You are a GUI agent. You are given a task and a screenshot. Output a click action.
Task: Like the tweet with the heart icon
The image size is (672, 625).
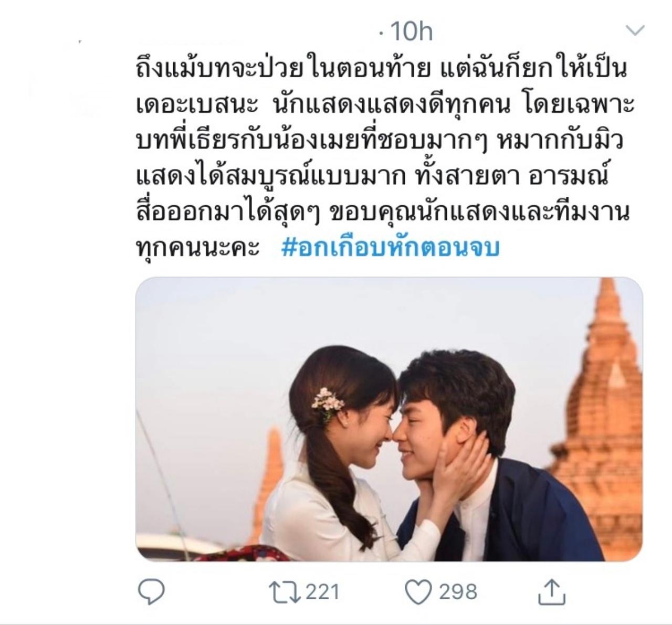click(418, 592)
